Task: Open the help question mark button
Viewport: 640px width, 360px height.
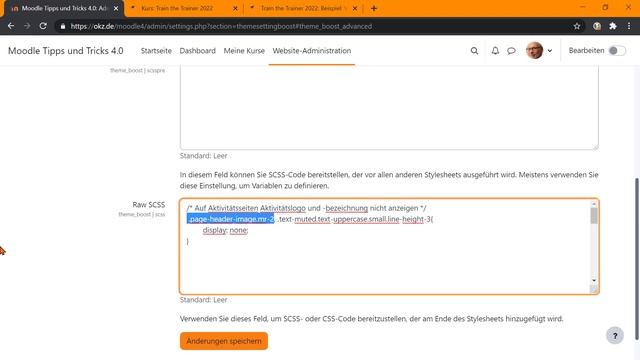Action: pyautogui.click(x=615, y=336)
